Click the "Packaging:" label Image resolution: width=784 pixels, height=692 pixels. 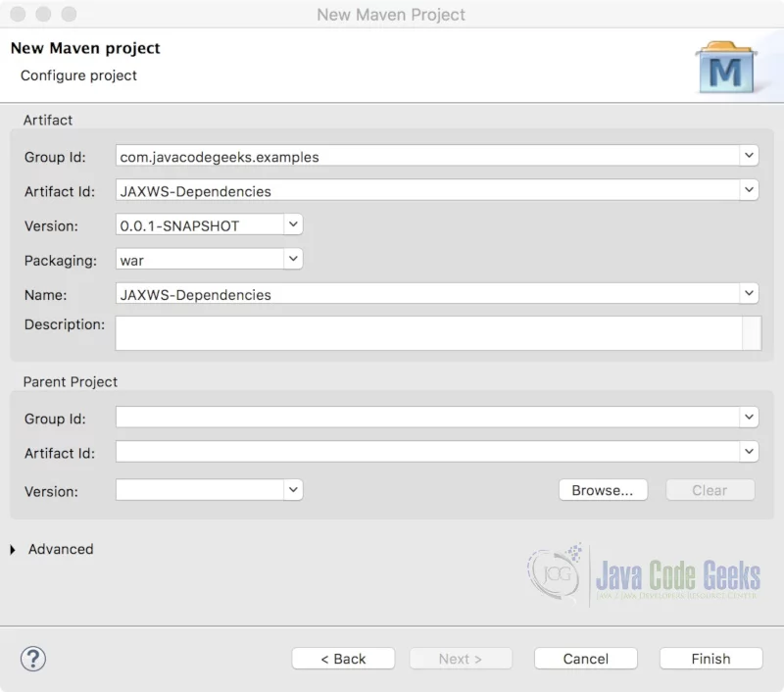pos(61,261)
